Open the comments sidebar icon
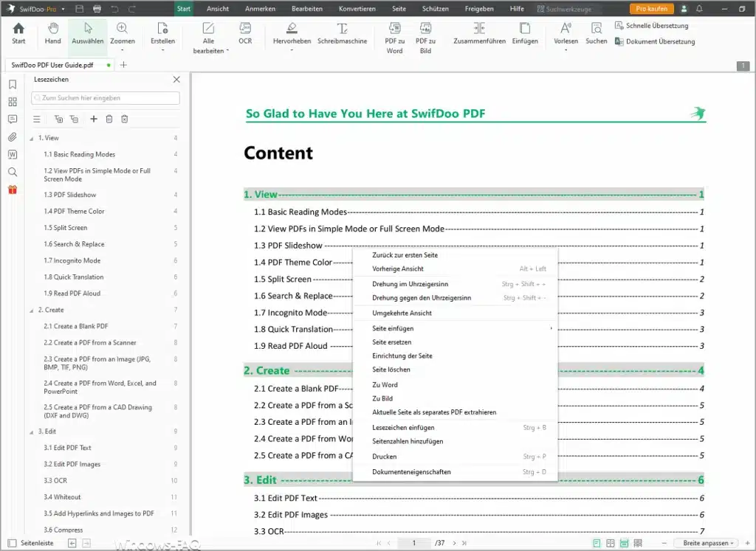Viewport: 756px width, 551px height. point(13,119)
